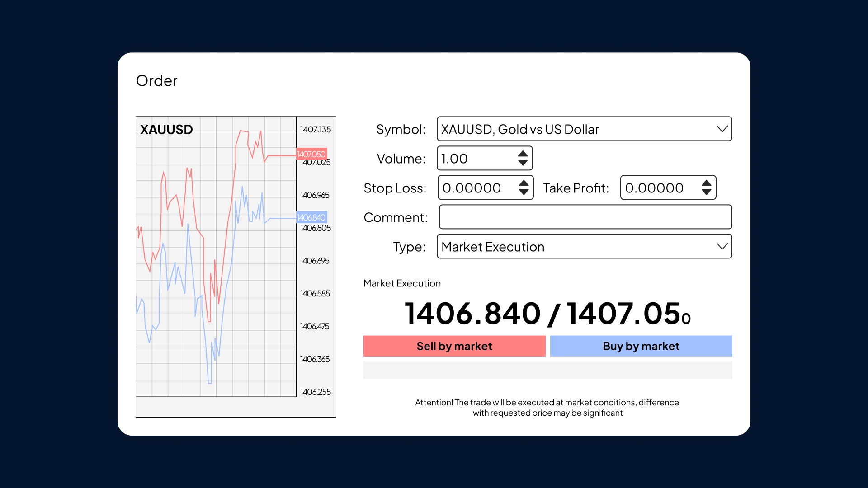
Task: Focus the Comment text field
Action: coord(585,217)
